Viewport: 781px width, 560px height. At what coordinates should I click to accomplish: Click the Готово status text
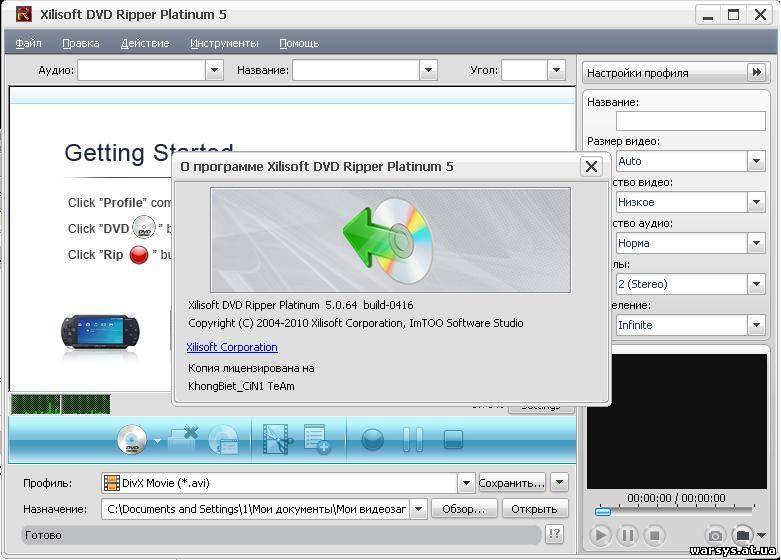[x=43, y=535]
